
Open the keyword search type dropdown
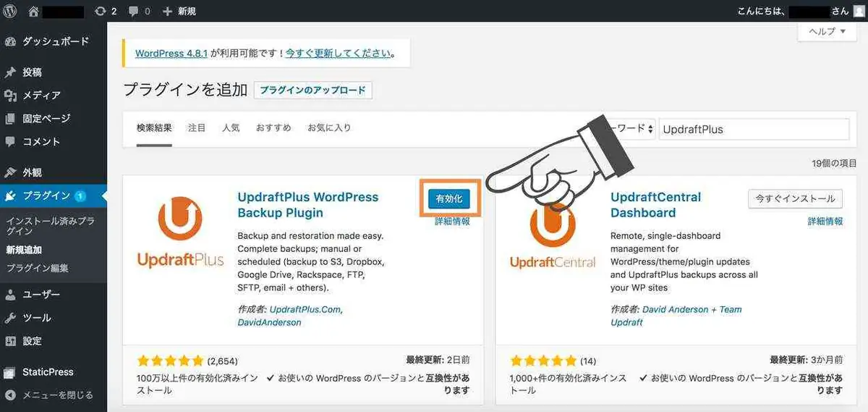point(632,129)
